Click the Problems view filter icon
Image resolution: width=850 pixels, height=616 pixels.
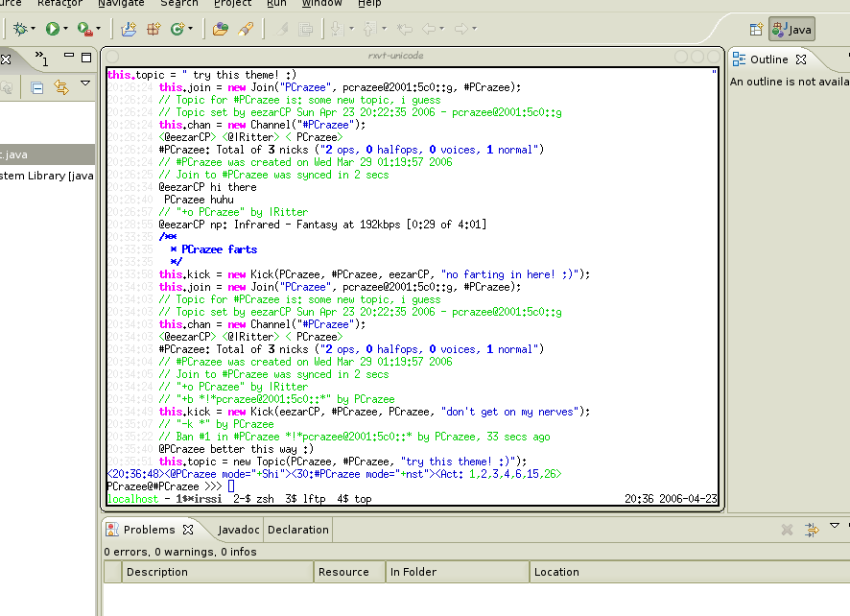pos(811,530)
